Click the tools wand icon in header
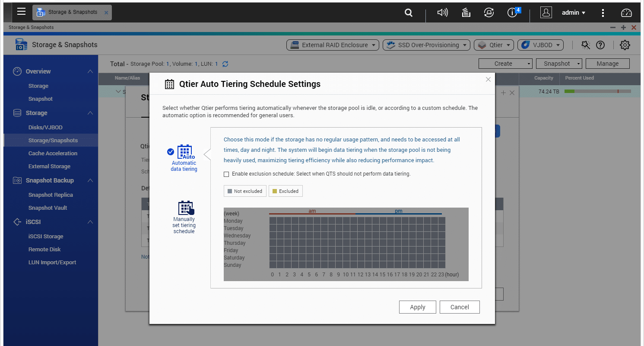644x346 pixels. click(586, 45)
